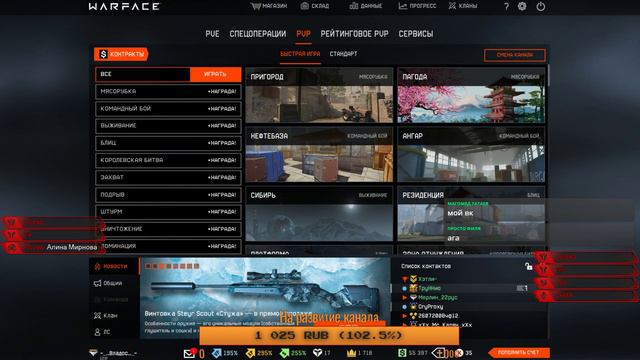Viewport: 640px width, 360px height.
Task: Expand the Мерлин_22рус contact entry
Action: point(405,298)
